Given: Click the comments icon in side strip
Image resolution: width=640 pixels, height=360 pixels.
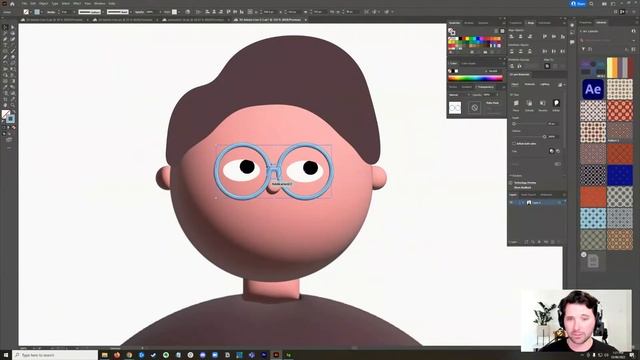Looking at the screenshot, I should pyautogui.click(x=572, y=42).
